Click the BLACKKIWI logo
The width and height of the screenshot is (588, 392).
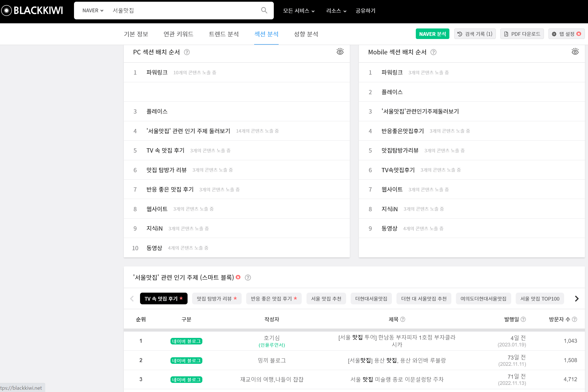(32, 11)
